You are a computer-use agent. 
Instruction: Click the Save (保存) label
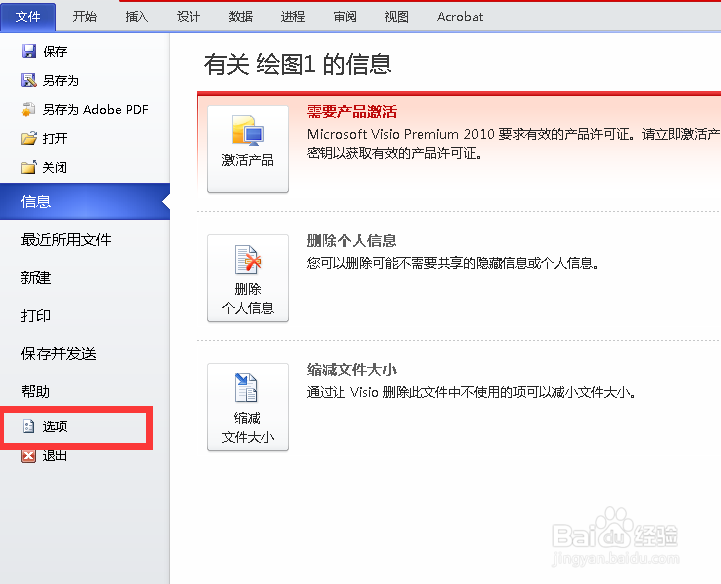tap(55, 52)
